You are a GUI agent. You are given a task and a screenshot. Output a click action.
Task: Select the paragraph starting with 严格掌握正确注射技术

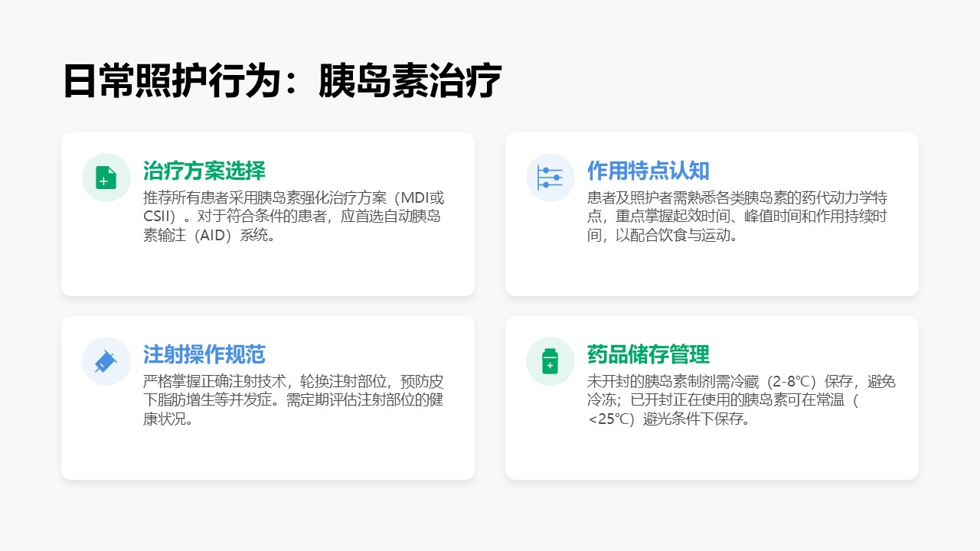293,399
